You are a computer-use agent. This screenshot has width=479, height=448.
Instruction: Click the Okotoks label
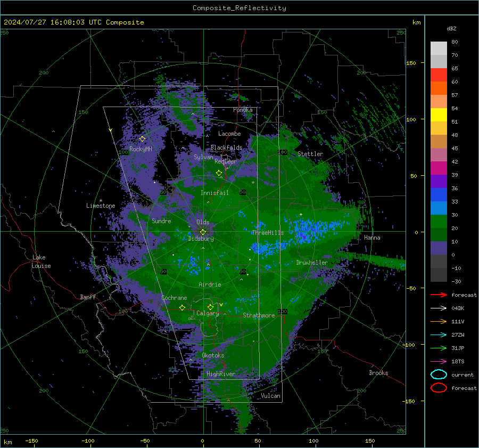pyautogui.click(x=213, y=355)
